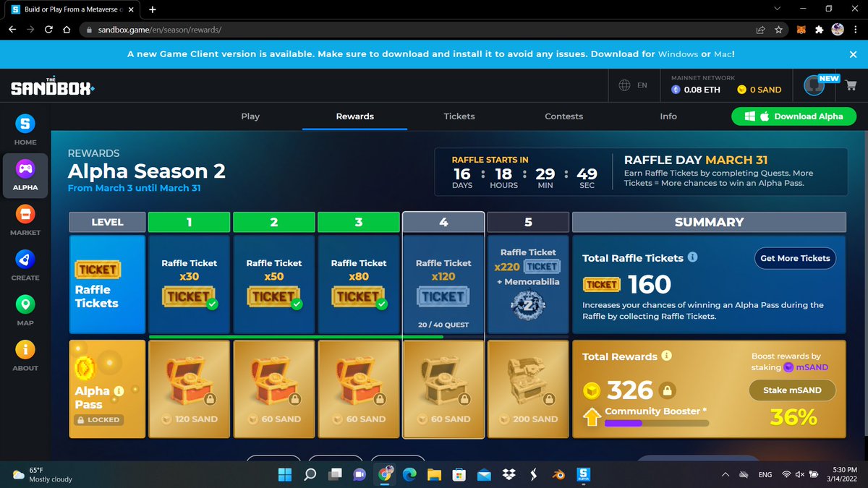
Task: Click the green level progress bar
Action: (x=296, y=336)
